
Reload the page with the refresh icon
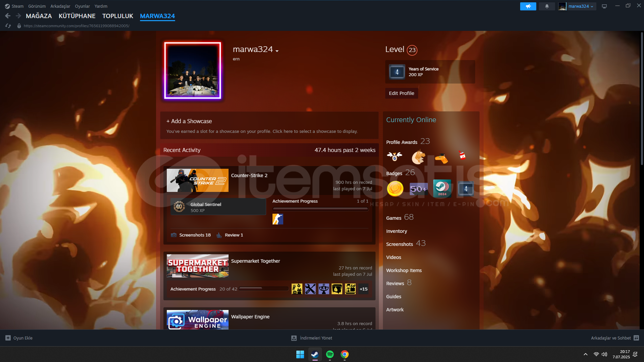point(8,26)
